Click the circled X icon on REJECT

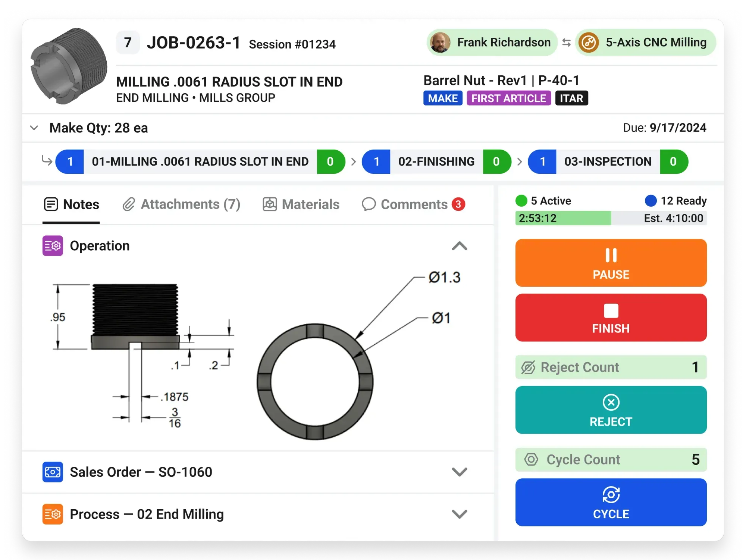(x=611, y=402)
